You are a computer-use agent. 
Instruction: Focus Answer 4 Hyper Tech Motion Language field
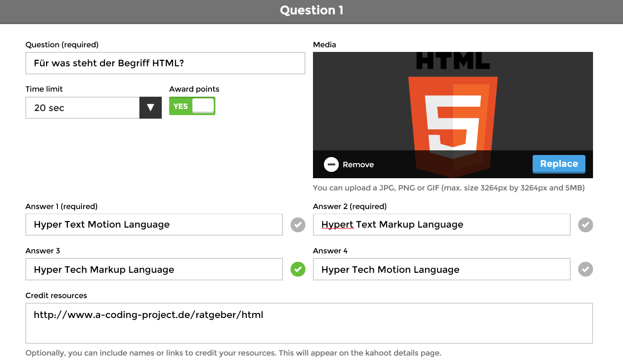click(x=441, y=269)
